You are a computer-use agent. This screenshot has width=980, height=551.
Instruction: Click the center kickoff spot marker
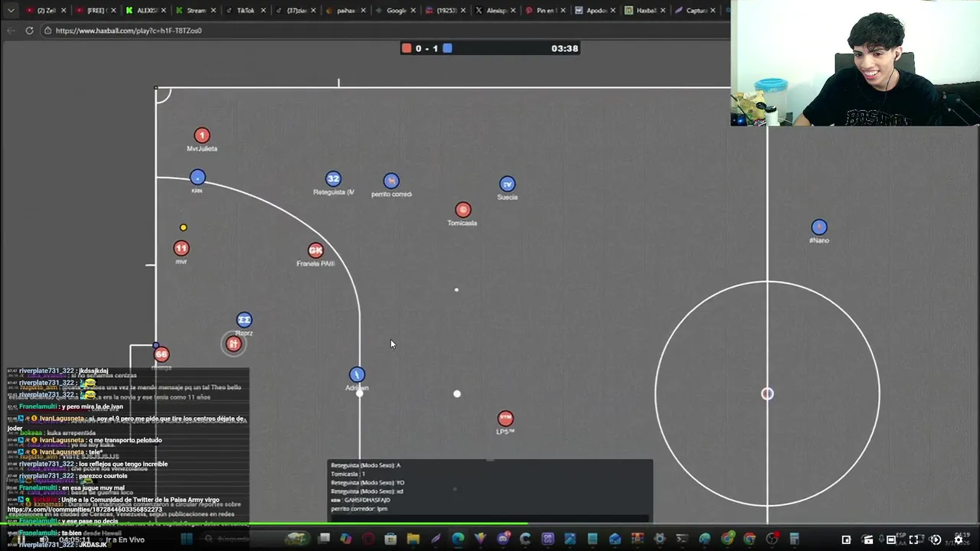tap(767, 393)
